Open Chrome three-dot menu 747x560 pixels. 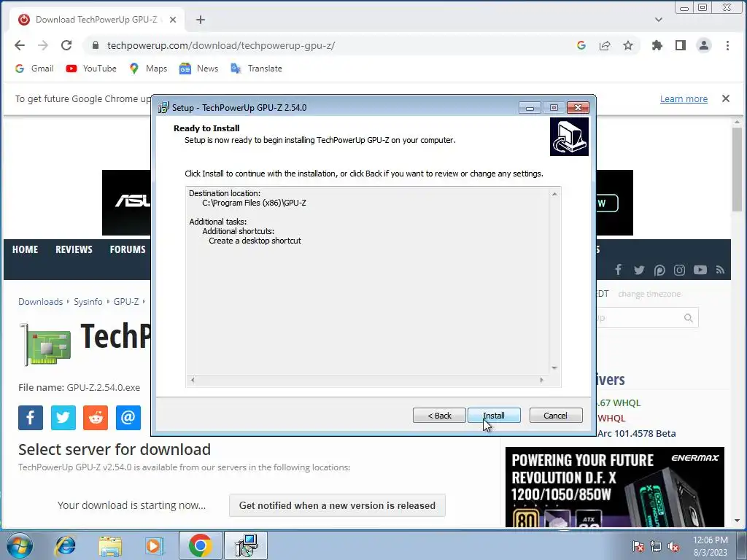point(727,45)
